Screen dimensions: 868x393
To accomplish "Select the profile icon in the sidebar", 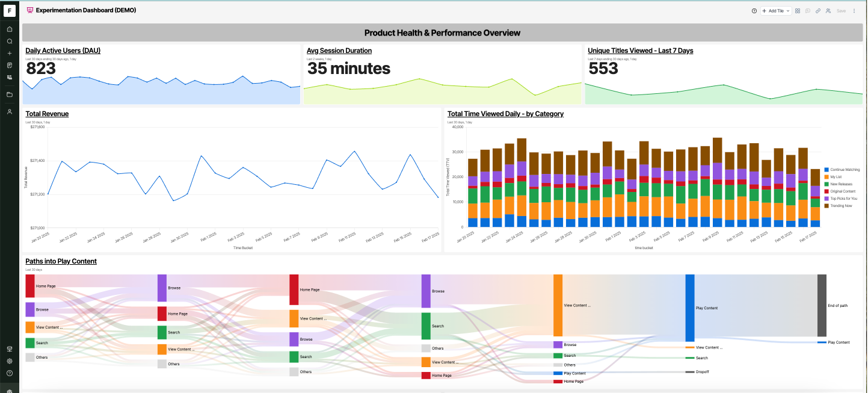I will click(x=9, y=111).
